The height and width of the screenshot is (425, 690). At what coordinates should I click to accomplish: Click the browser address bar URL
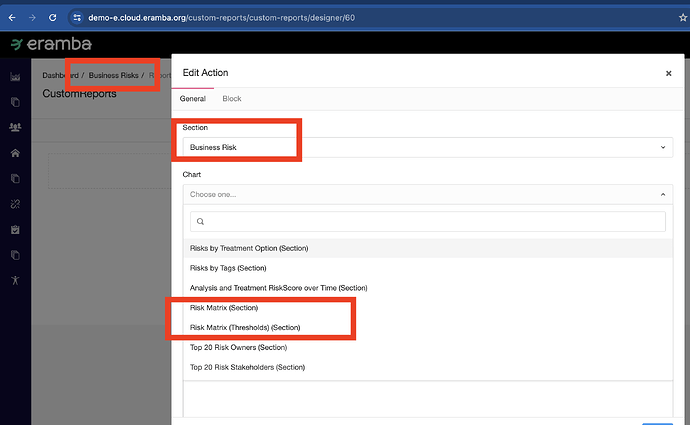point(221,18)
